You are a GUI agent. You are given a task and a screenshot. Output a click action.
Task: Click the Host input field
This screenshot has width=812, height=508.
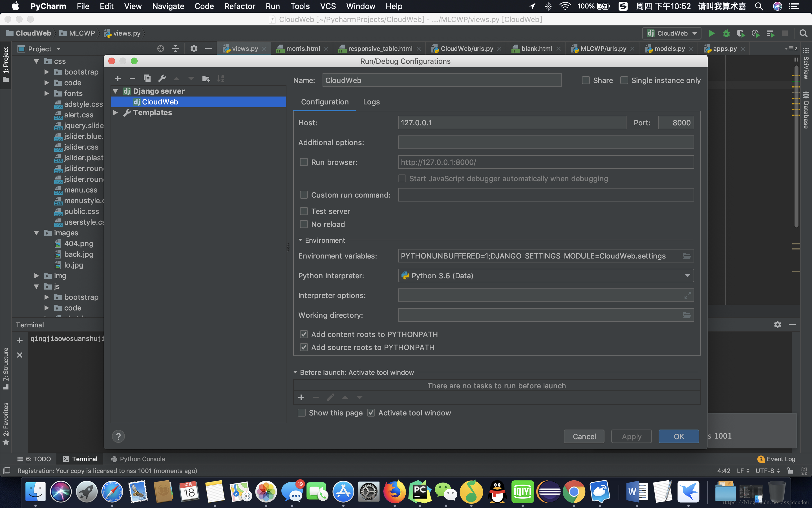512,123
